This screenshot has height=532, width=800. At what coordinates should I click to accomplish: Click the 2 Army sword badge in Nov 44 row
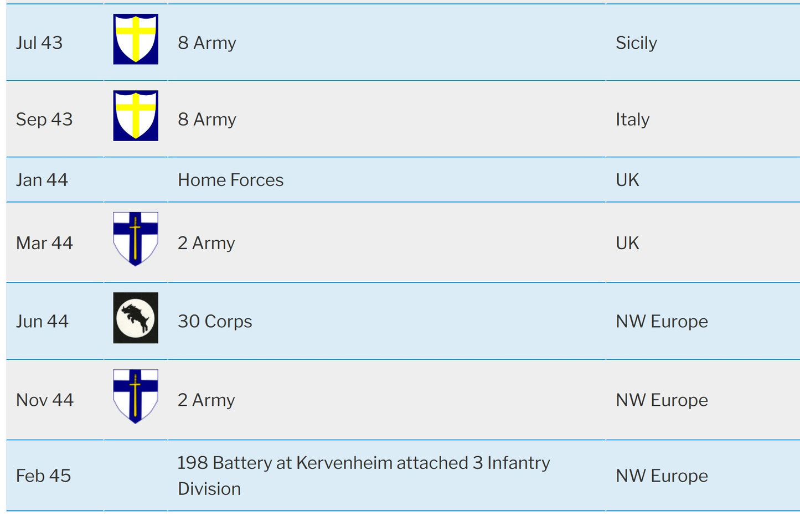click(x=136, y=396)
